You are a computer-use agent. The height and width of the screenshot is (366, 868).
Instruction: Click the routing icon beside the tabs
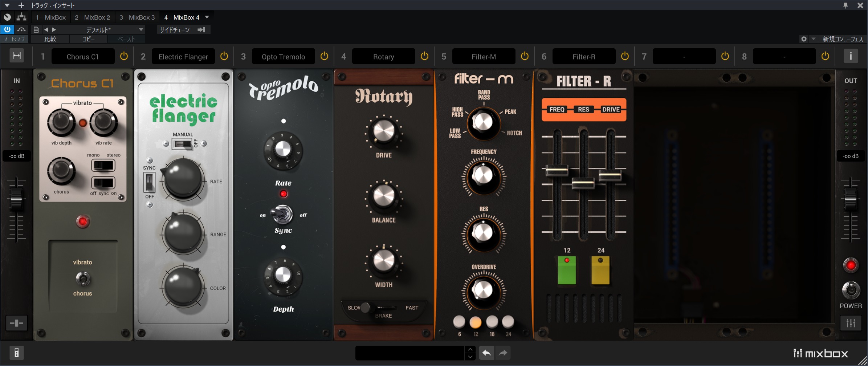pos(21,17)
